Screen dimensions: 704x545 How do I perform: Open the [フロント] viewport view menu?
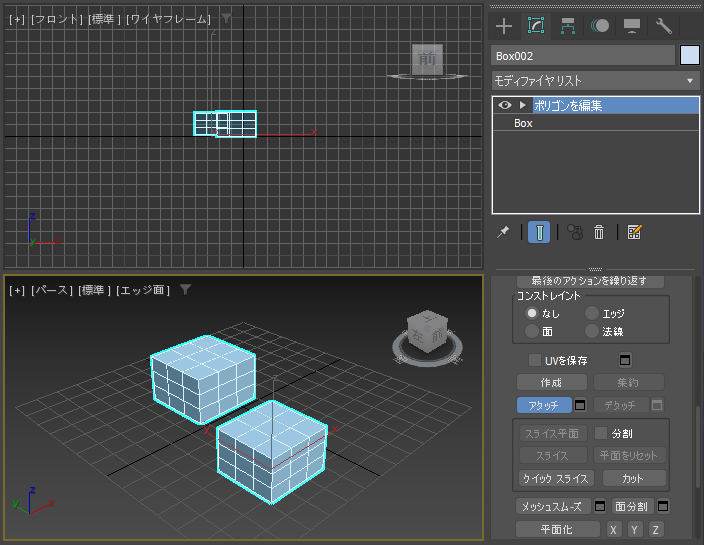click(57, 19)
